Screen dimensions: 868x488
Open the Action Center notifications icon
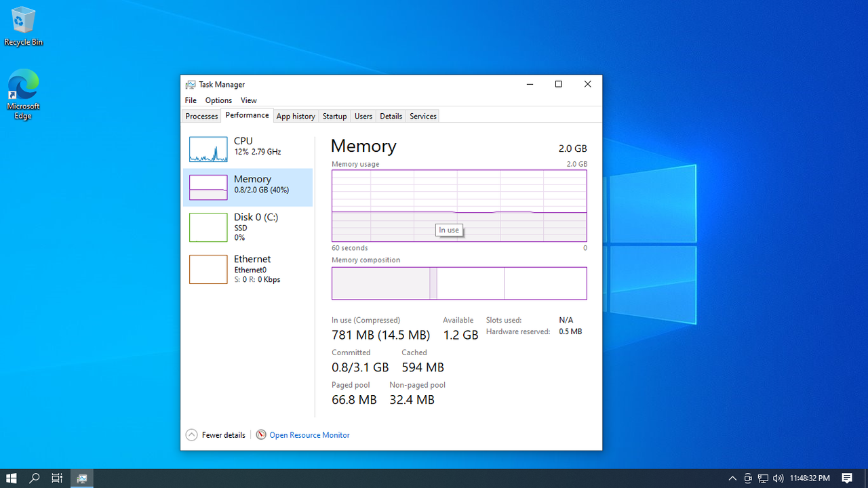click(x=847, y=479)
